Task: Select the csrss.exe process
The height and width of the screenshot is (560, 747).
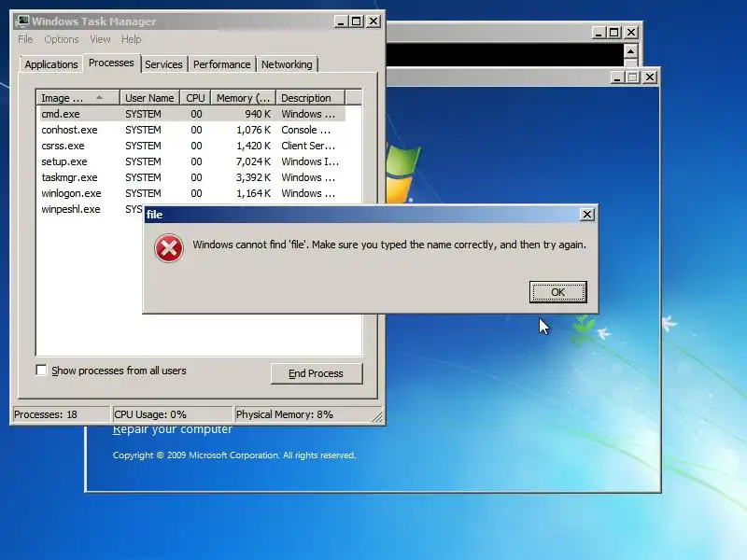Action: 192,146
